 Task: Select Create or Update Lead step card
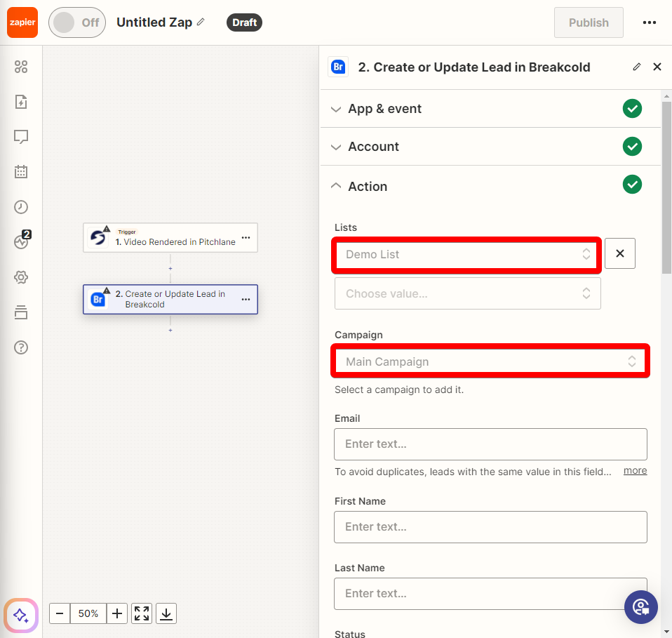(170, 299)
